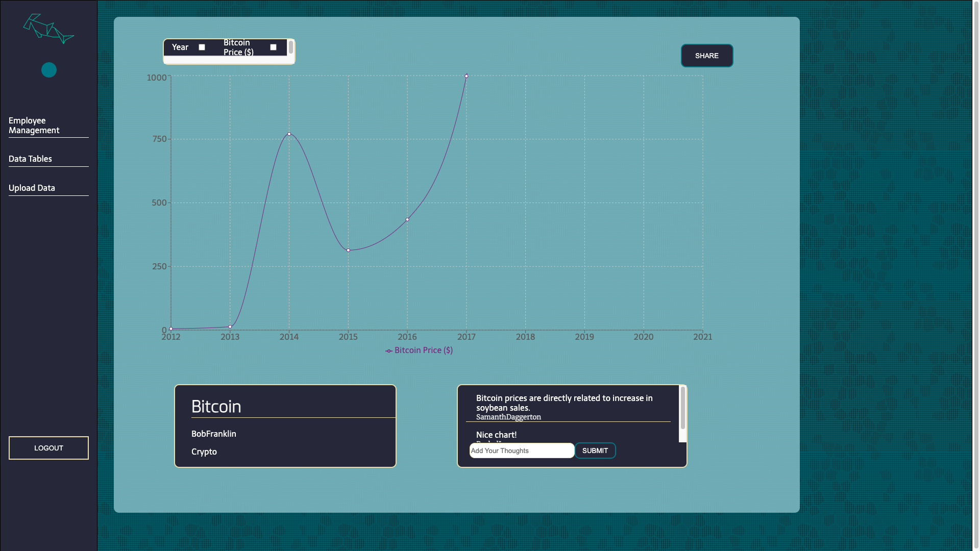Click the SHARE button
This screenshot has width=980, height=551.
(707, 56)
